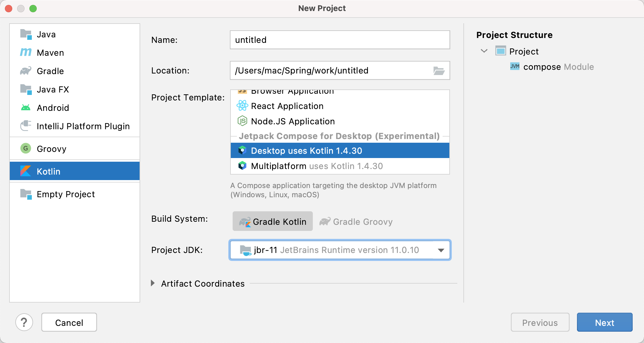Expand the Artifact Coordinates section
The image size is (644, 343).
tap(153, 283)
